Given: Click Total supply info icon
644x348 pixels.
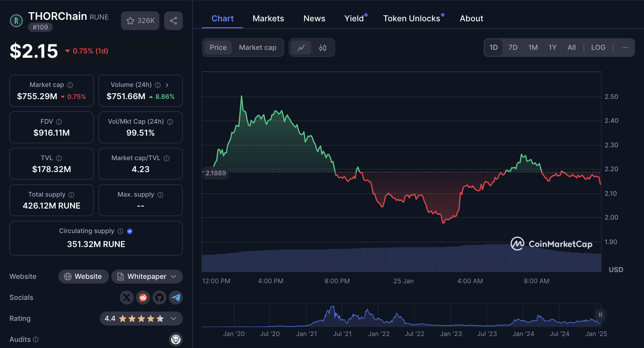Looking at the screenshot, I should 71,195.
